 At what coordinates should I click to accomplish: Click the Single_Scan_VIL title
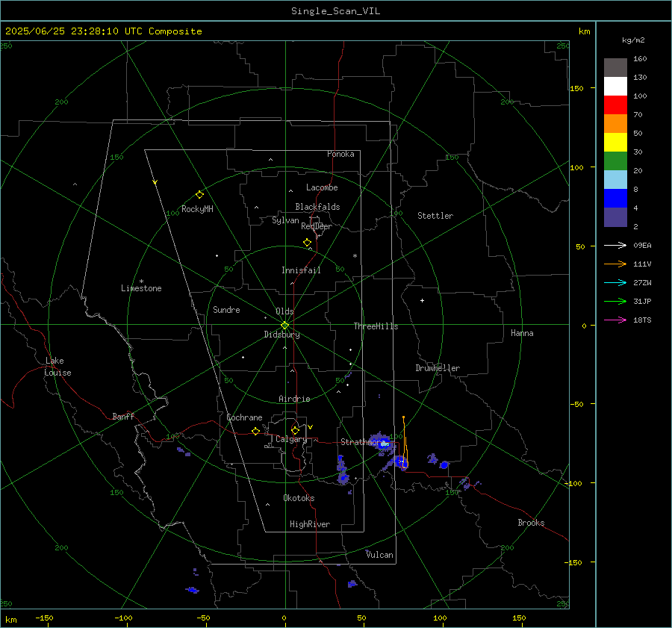335,11
